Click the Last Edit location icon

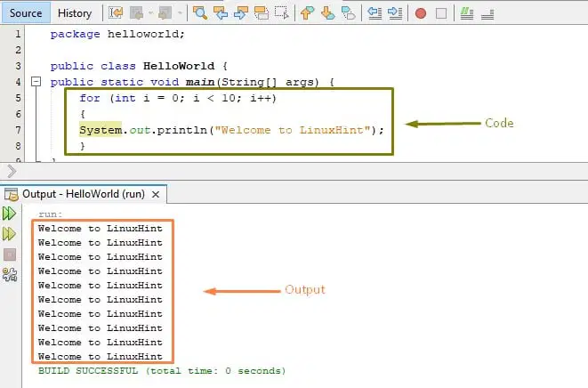coord(116,13)
